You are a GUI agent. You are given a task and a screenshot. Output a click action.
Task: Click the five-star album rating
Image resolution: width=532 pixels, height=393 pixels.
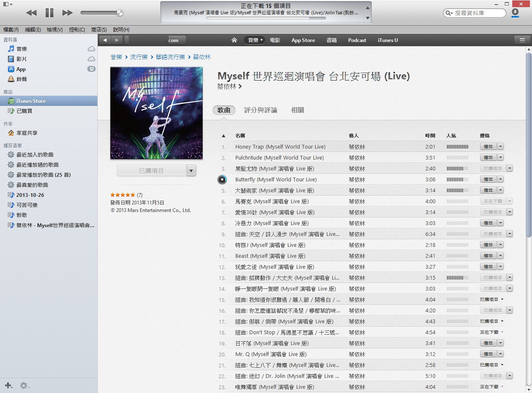[123, 195]
